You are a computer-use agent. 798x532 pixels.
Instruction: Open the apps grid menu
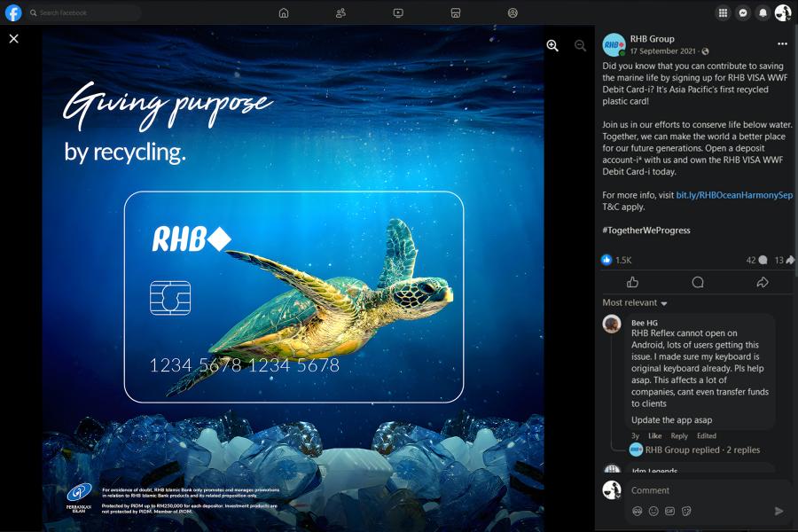[723, 13]
